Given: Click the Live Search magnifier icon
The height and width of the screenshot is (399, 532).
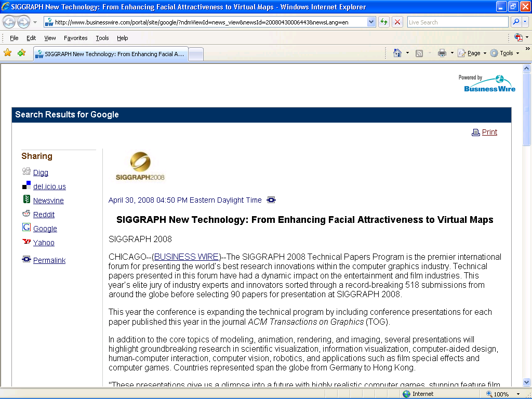Looking at the screenshot, I should tap(516, 22).
